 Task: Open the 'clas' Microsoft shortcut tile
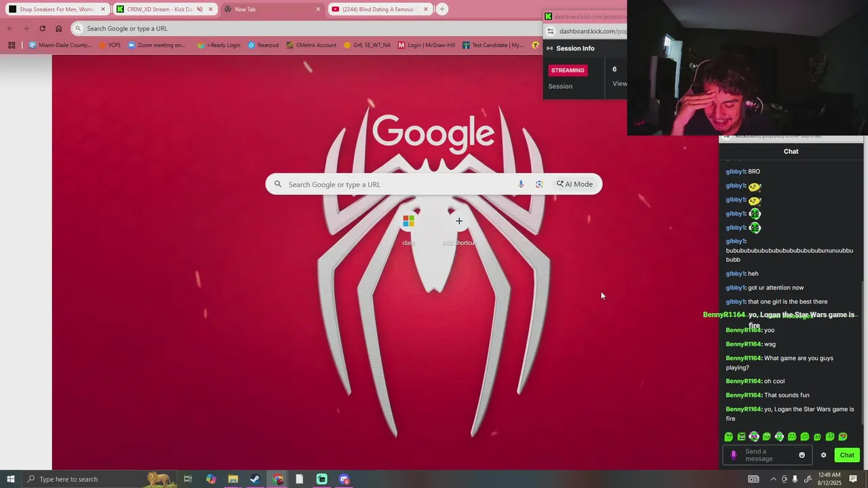pos(408,228)
